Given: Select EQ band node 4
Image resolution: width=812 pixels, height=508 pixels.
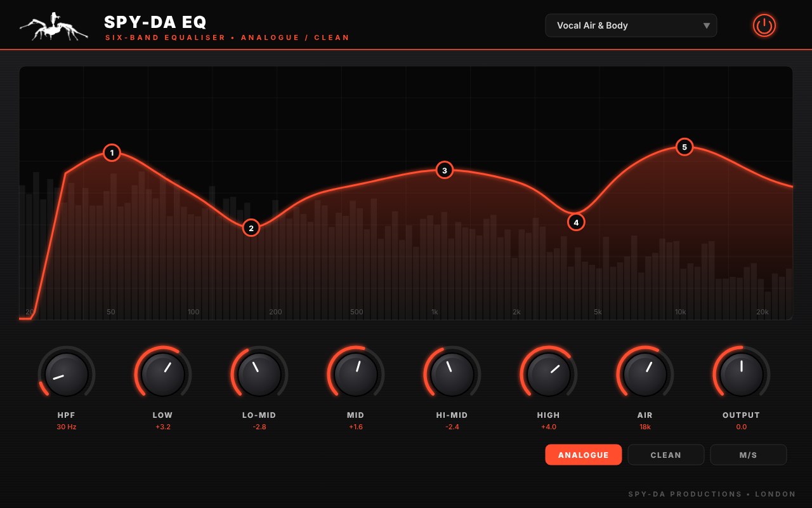Looking at the screenshot, I should pyautogui.click(x=576, y=222).
